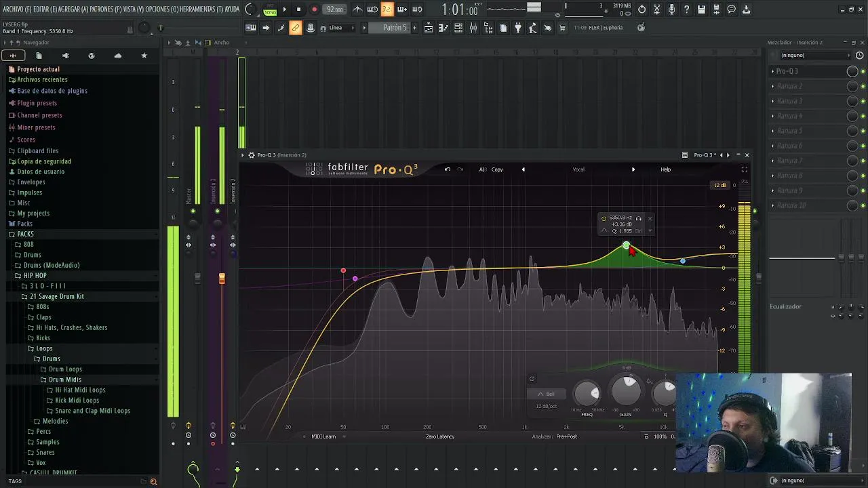Click the cloud icon in browser header
The height and width of the screenshot is (488, 868).
click(x=118, y=56)
